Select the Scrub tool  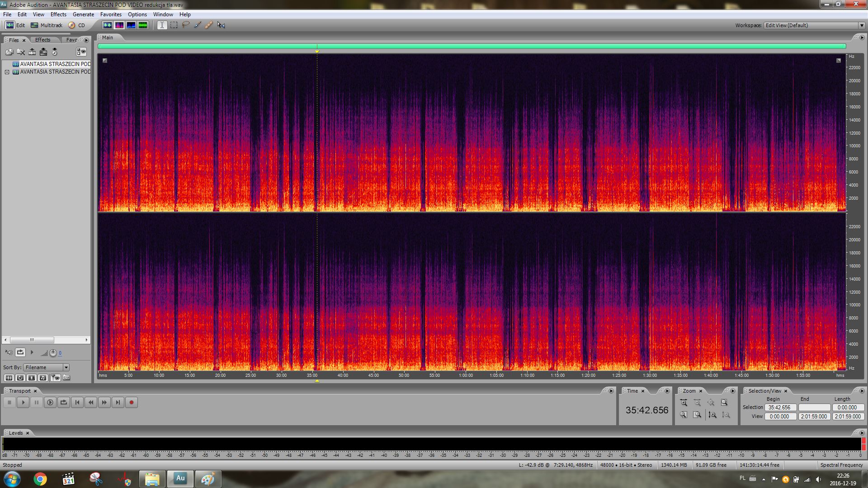tap(221, 25)
